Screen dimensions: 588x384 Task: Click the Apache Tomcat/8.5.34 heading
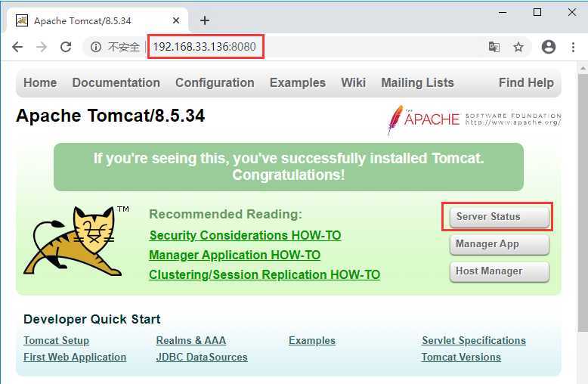point(110,116)
